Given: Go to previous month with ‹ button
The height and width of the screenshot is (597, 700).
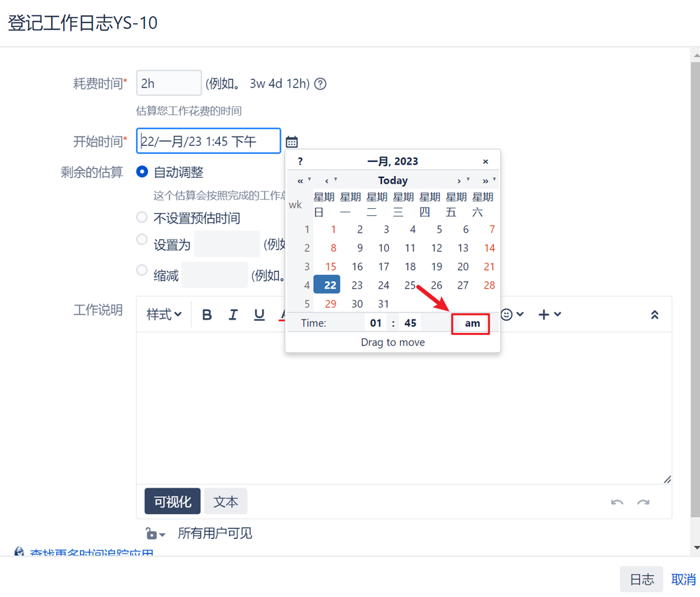Looking at the screenshot, I should point(328,181).
